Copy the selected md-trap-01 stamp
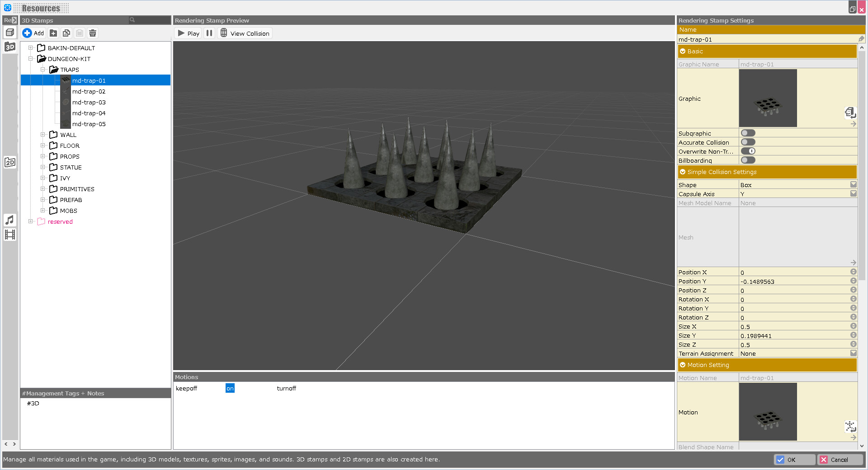The height and width of the screenshot is (470, 868). [66, 33]
